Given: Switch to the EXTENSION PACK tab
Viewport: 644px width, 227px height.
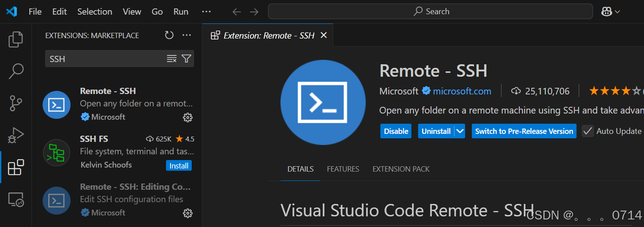Looking at the screenshot, I should pyautogui.click(x=401, y=169).
